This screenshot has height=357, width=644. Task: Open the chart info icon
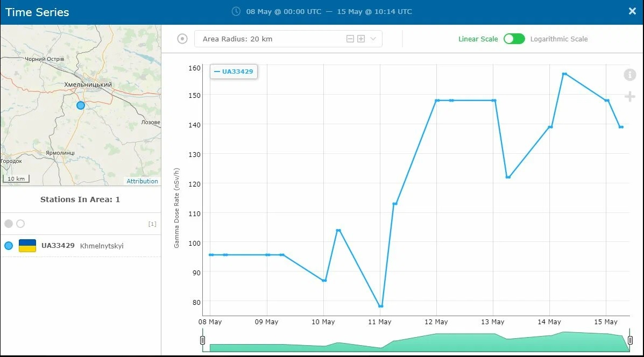point(629,75)
